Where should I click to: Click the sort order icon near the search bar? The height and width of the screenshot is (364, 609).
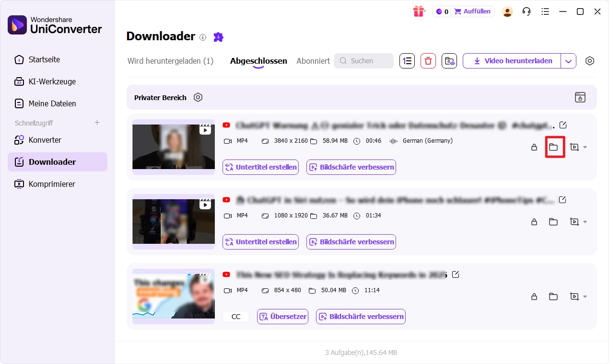(x=407, y=61)
